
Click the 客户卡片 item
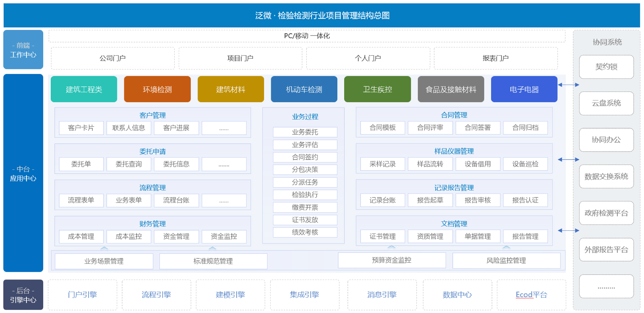coord(81,128)
